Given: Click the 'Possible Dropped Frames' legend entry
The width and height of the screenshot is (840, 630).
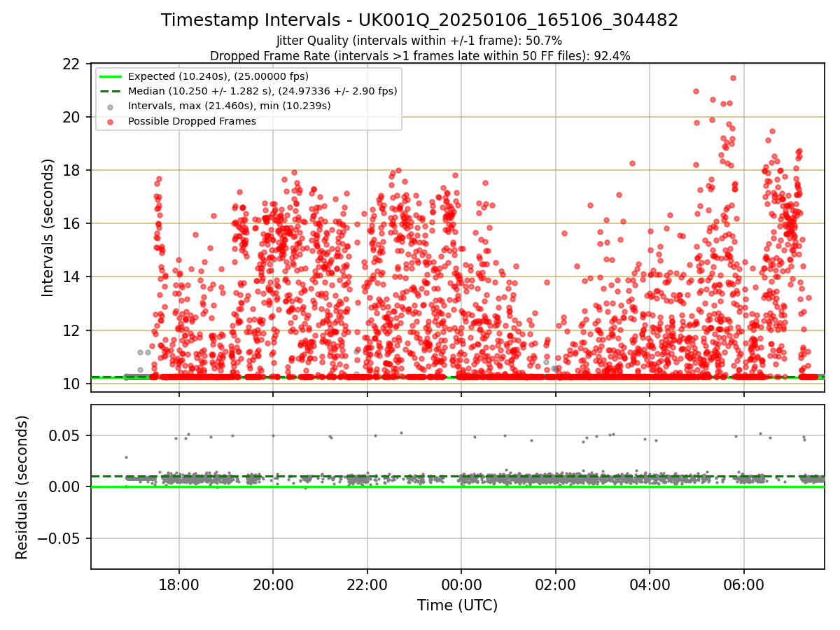Looking at the screenshot, I should point(192,121).
